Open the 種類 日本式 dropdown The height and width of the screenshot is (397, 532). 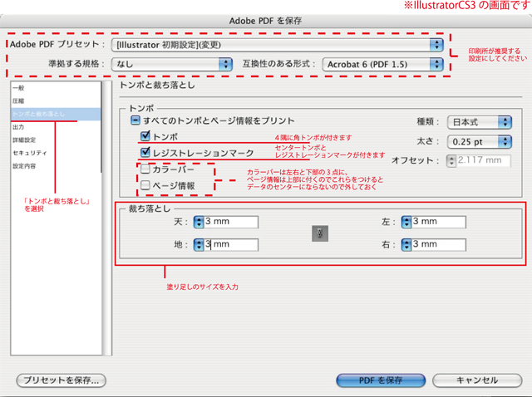pos(480,122)
